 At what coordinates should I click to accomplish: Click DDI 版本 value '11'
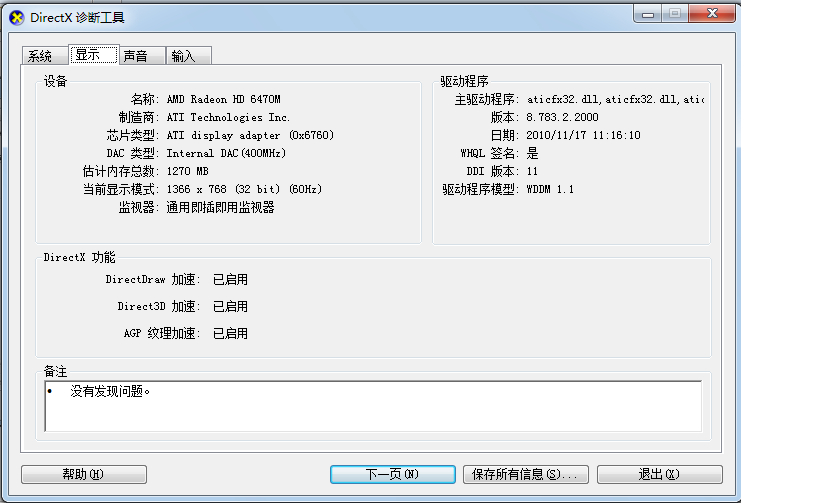click(532, 171)
